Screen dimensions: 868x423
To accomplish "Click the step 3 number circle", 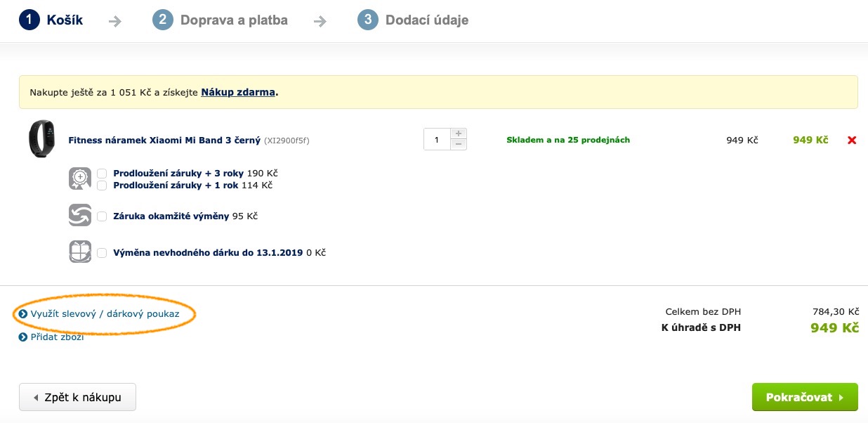I will point(367,20).
